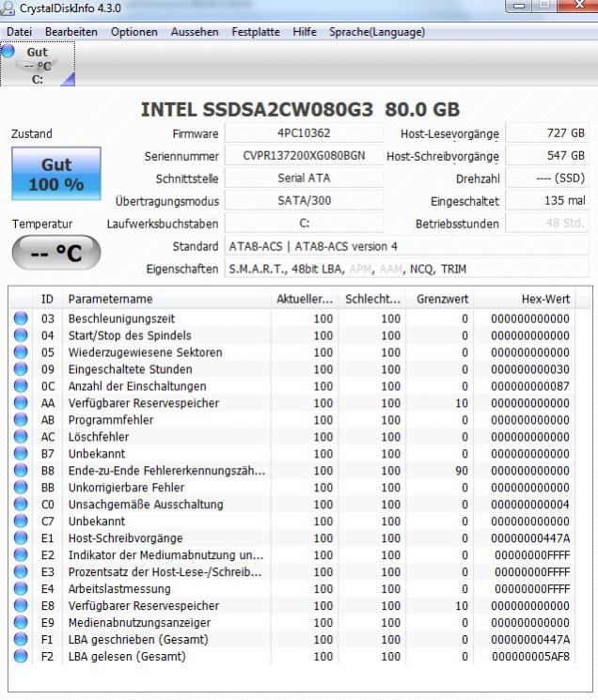
Task: Click the CrystalDiskInfo title bar app icon
Action: click(x=8, y=8)
